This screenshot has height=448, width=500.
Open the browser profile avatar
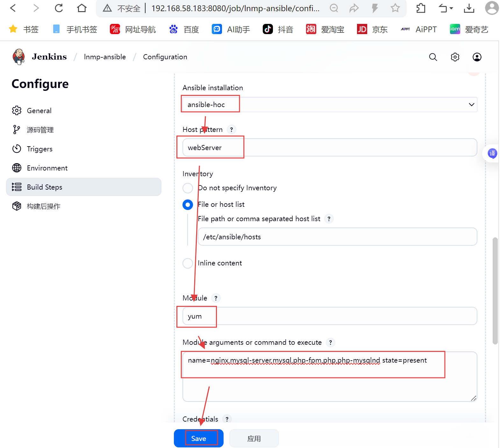click(x=492, y=8)
